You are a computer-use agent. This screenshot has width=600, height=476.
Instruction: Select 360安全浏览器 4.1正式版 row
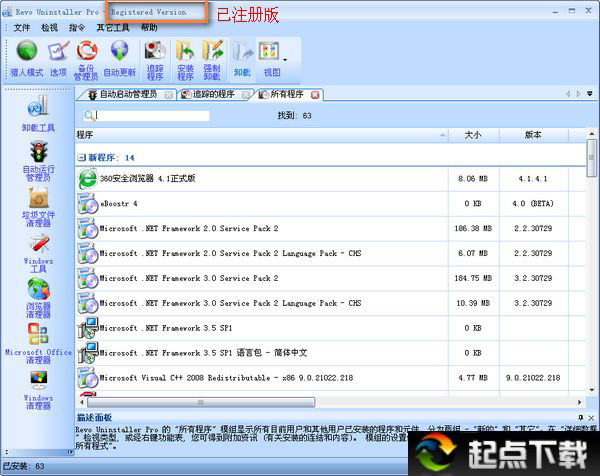pos(331,179)
